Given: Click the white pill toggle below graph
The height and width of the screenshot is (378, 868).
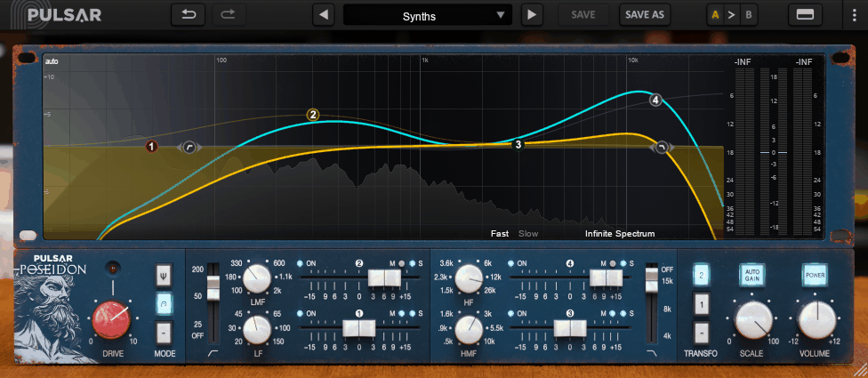Looking at the screenshot, I should coord(28,235).
